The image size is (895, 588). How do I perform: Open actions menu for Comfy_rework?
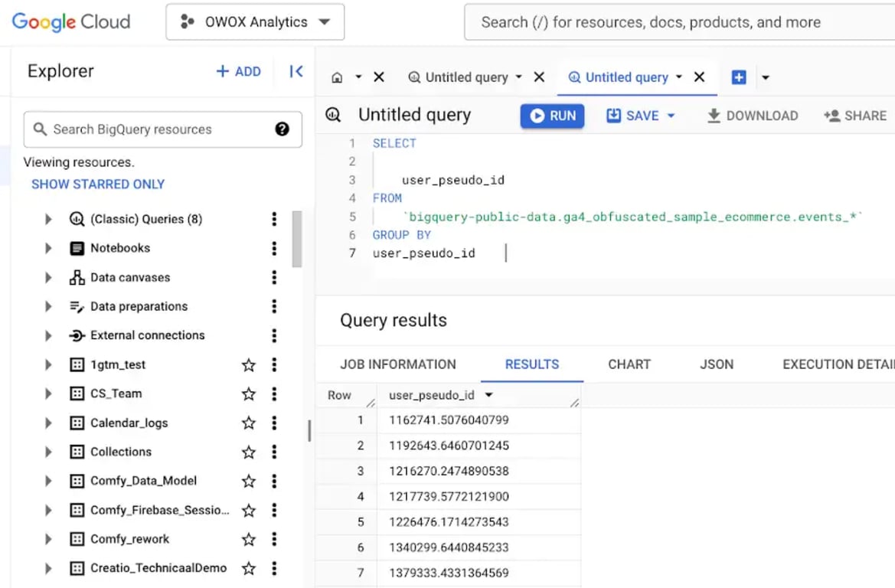point(274,540)
